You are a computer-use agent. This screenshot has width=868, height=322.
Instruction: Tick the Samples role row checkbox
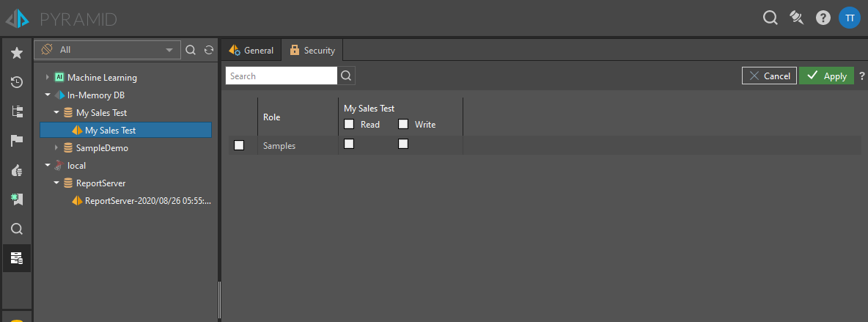pos(239,145)
